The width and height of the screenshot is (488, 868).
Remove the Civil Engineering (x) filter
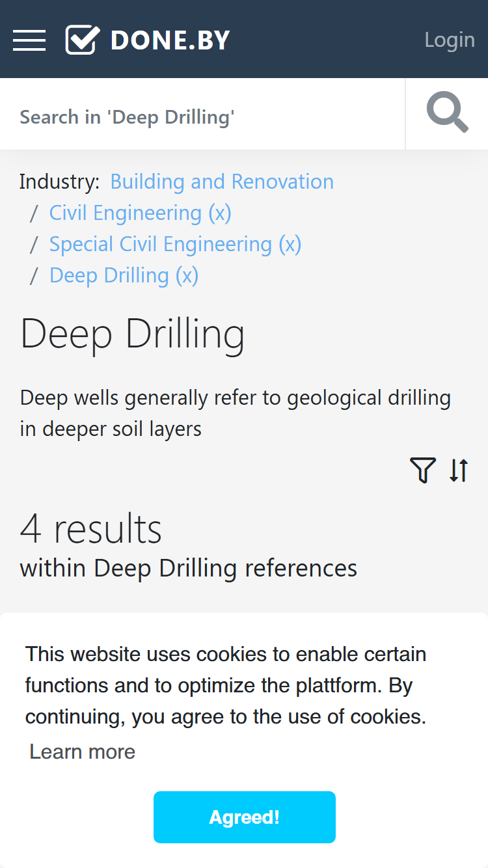point(141,213)
